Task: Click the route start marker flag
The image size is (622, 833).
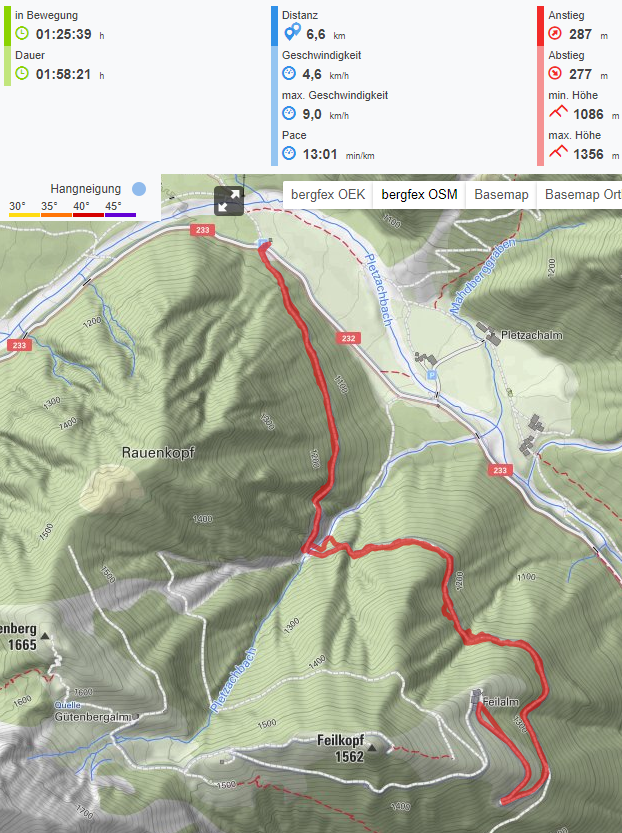Action: tap(265, 243)
